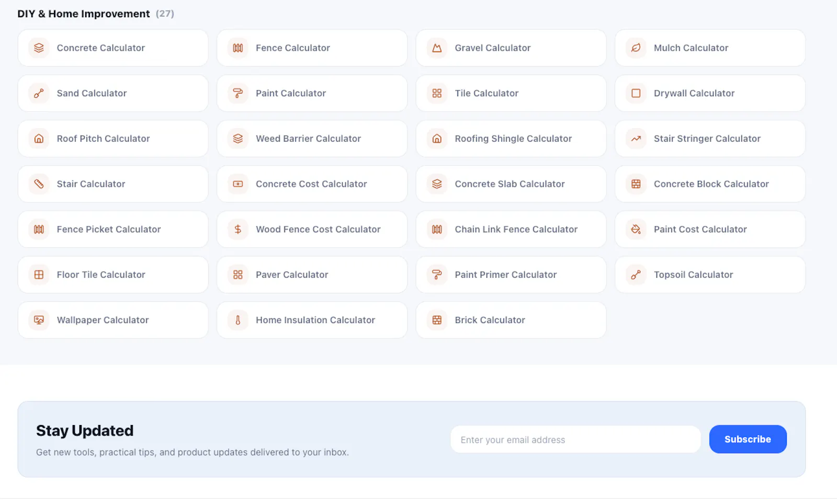
Task: Click the Gravel Calculator mountain icon
Action: coord(437,48)
